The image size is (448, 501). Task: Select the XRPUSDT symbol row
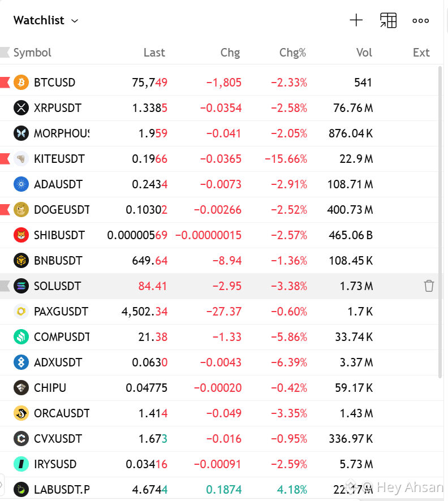(x=219, y=108)
